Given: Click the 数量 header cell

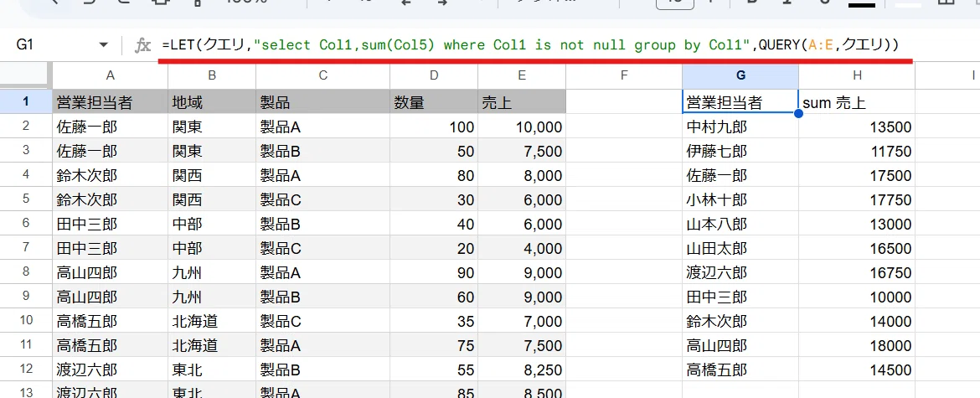Looking at the screenshot, I should (434, 102).
